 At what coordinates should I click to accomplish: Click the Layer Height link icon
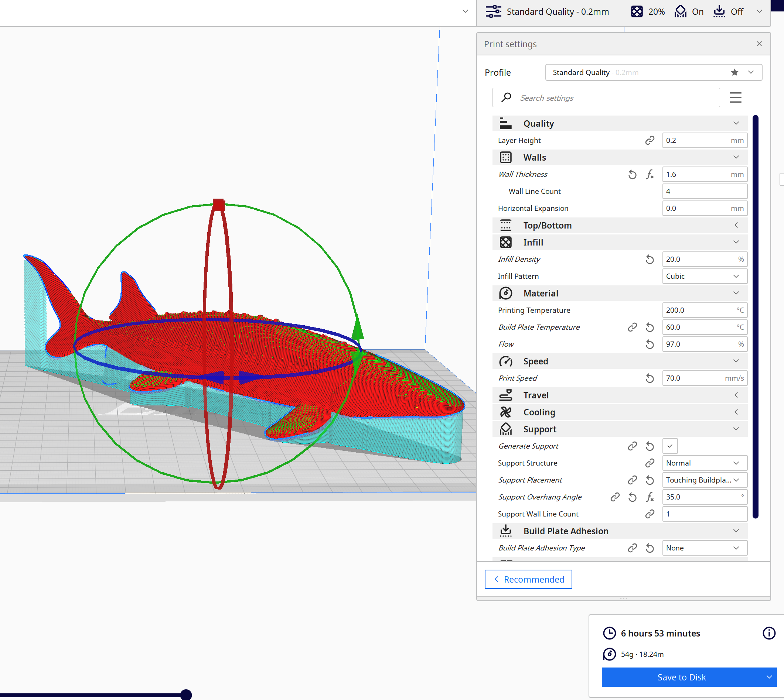point(650,140)
